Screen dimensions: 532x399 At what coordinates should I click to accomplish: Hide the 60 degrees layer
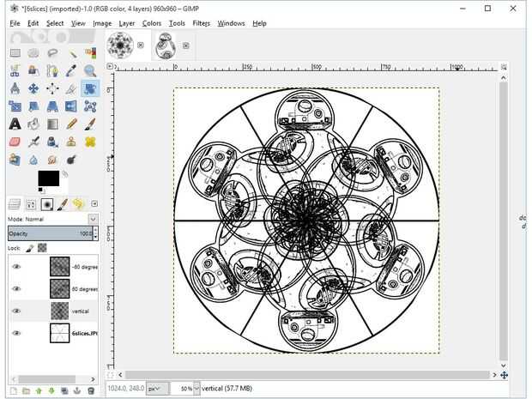click(16, 288)
